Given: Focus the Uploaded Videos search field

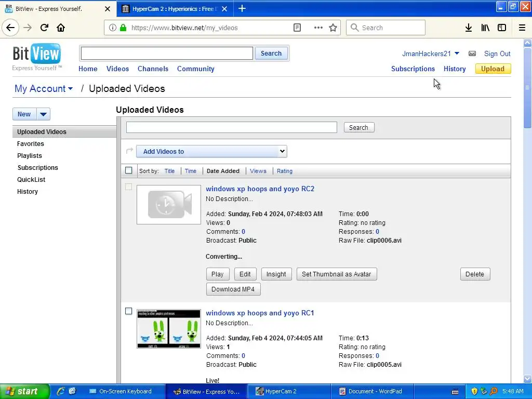Looking at the screenshot, I should 232,127.
